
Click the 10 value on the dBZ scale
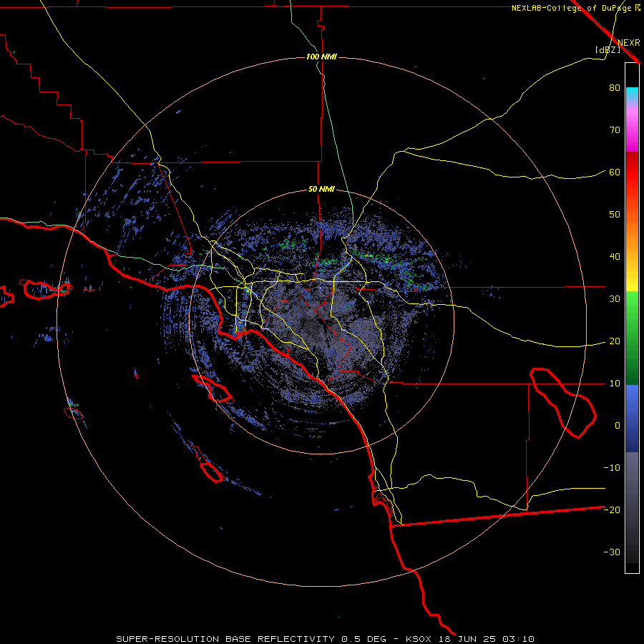coord(615,384)
